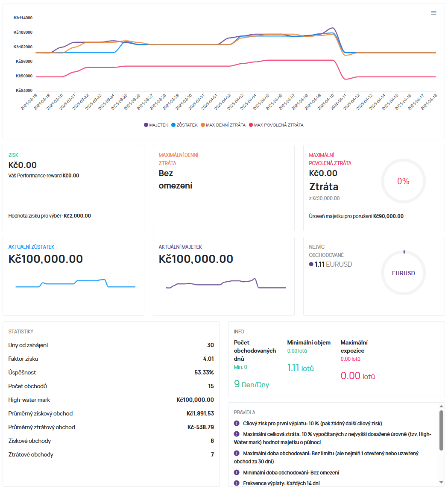Click the Kč96000 y-axis label
The height and width of the screenshot is (489, 448).
(24, 62)
